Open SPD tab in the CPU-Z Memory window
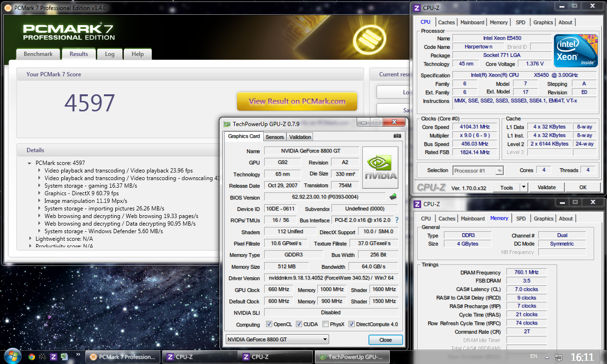 (521, 218)
